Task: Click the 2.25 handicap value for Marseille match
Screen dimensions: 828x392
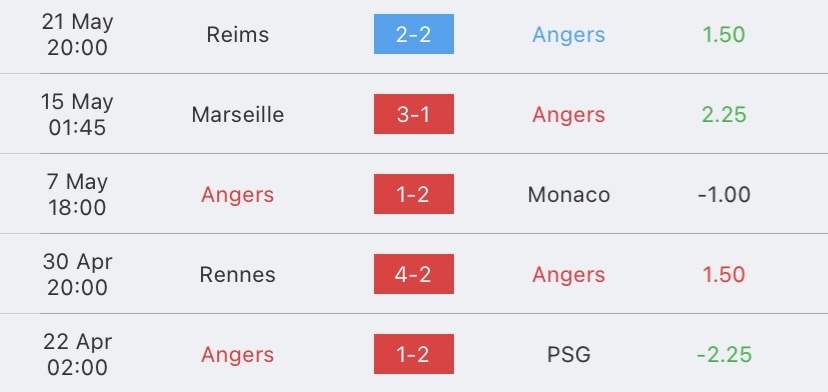Action: [724, 115]
